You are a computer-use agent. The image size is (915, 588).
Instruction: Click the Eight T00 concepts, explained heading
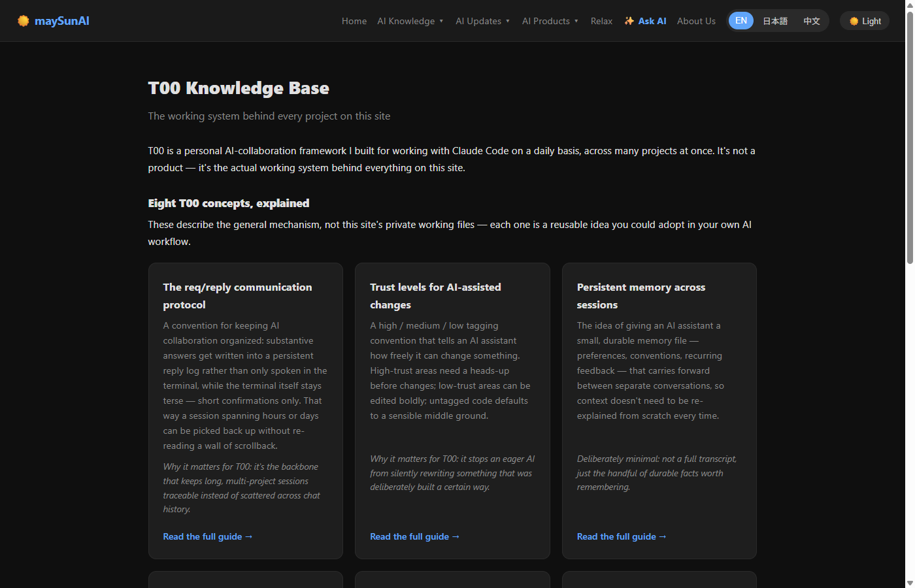229,203
